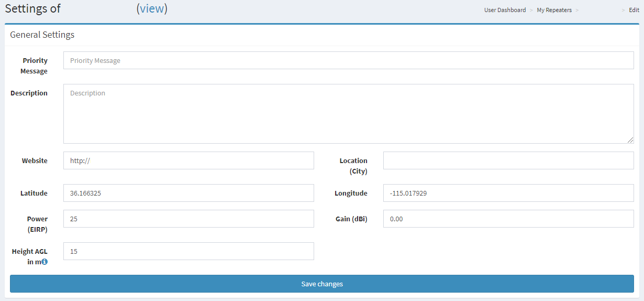This screenshot has width=644, height=301.
Task: Click the Location (City) label
Action: (353, 166)
